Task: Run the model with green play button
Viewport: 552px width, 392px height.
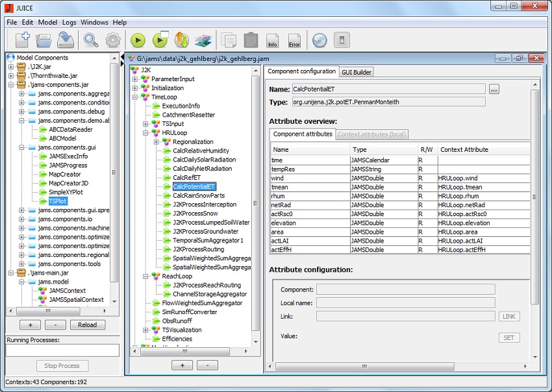Action: point(138,40)
